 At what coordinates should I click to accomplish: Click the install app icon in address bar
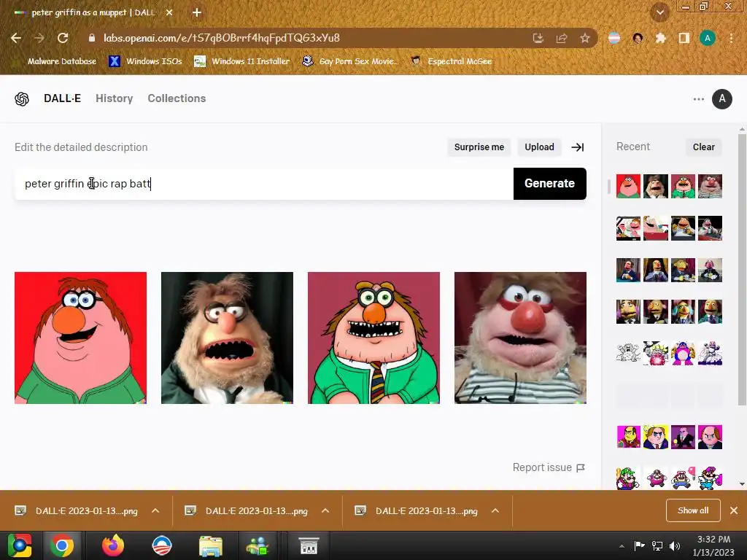(538, 38)
